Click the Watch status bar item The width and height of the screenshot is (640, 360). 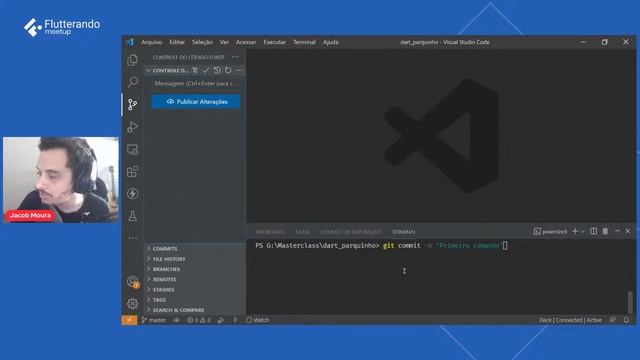tap(258, 320)
